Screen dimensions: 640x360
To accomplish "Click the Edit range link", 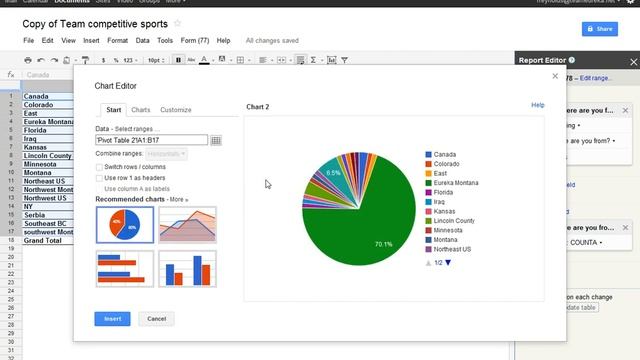I will click(x=595, y=78).
